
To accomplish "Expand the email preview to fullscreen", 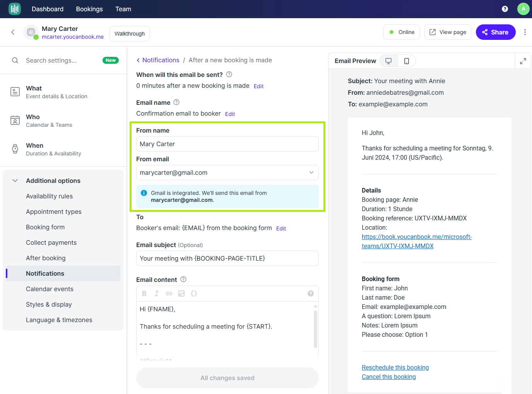I will point(523,61).
